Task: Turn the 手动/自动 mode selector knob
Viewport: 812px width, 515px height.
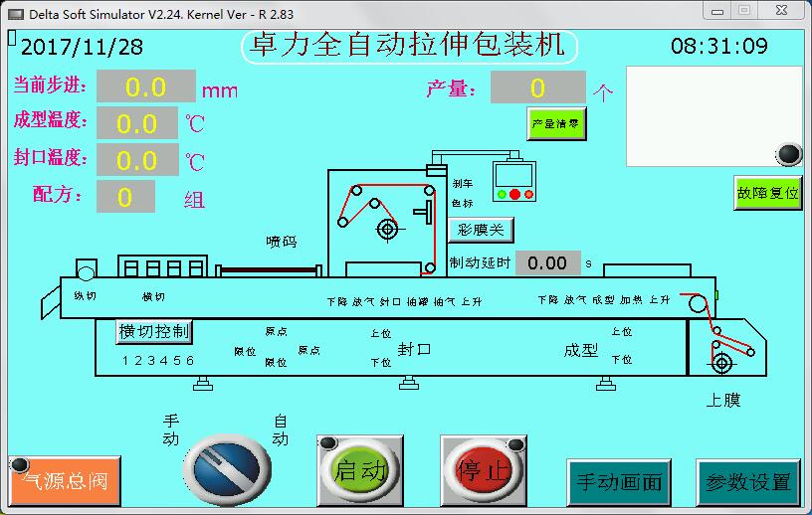Action: pyautogui.click(x=226, y=468)
